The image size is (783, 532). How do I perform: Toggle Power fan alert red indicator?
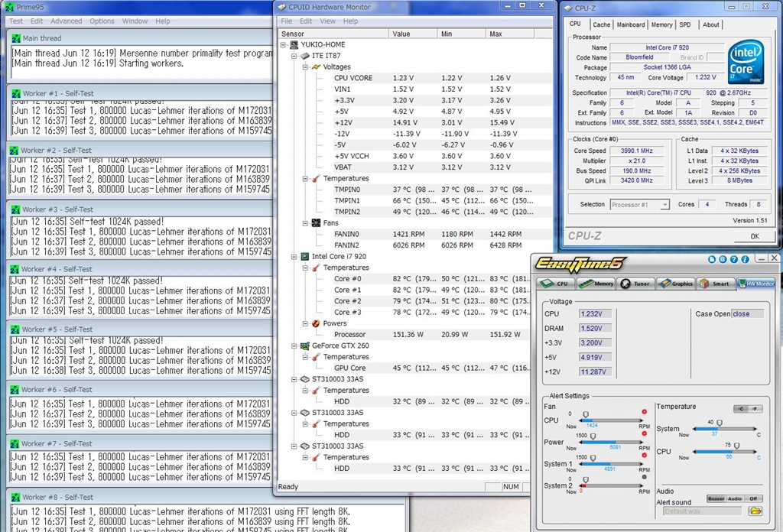(644, 433)
